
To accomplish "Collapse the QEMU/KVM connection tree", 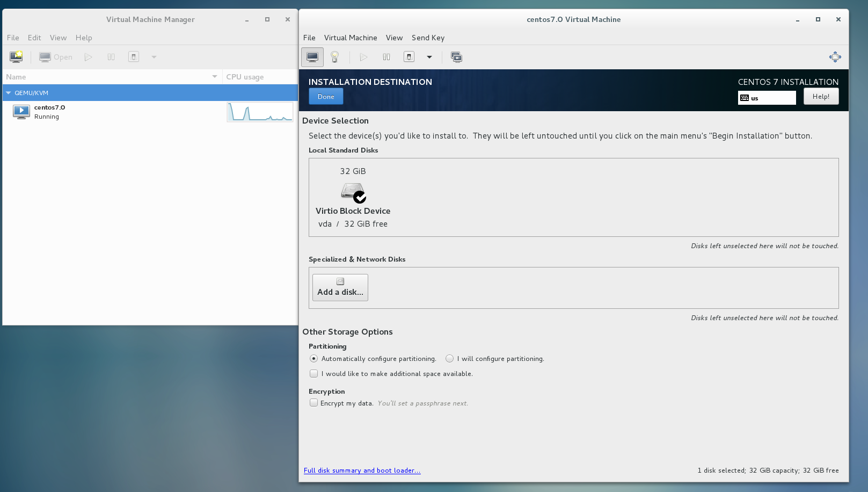I will click(9, 93).
